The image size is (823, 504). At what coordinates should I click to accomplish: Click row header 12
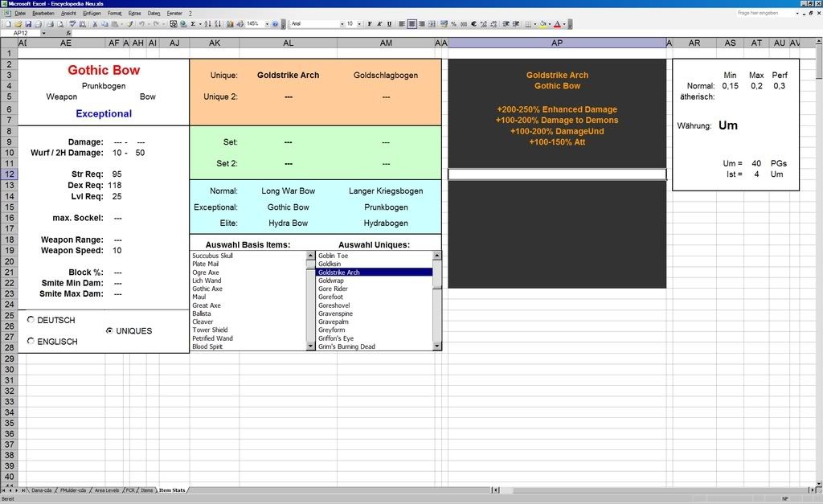9,174
